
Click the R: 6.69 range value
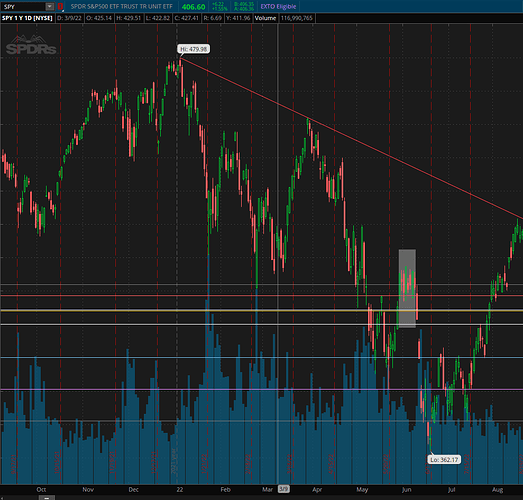click(212, 18)
